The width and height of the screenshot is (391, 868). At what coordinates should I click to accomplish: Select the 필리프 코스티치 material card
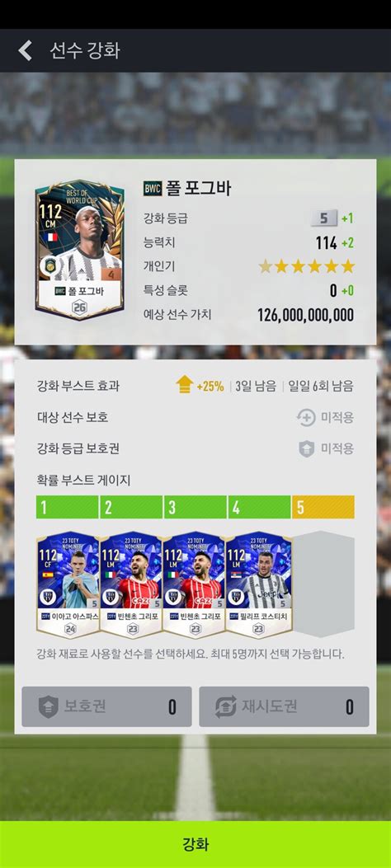259,584
